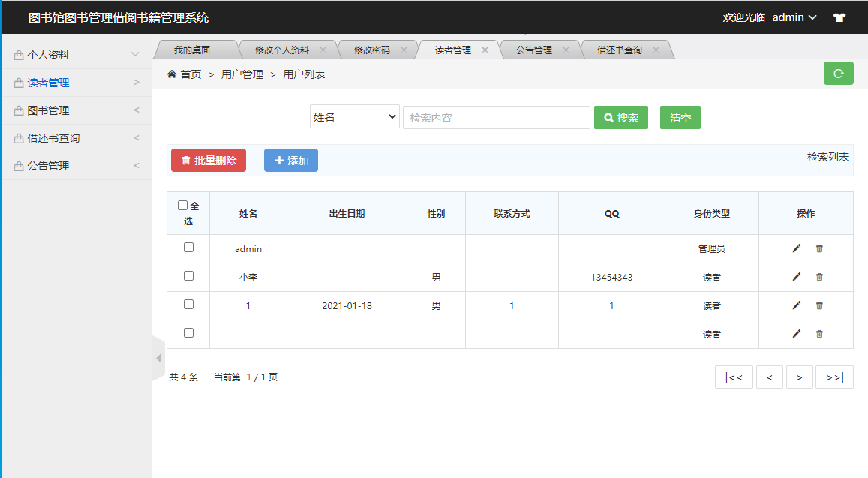This screenshot has width=868, height=478.
Task: Select the edit pencil icon for 小李
Action: tap(795, 277)
